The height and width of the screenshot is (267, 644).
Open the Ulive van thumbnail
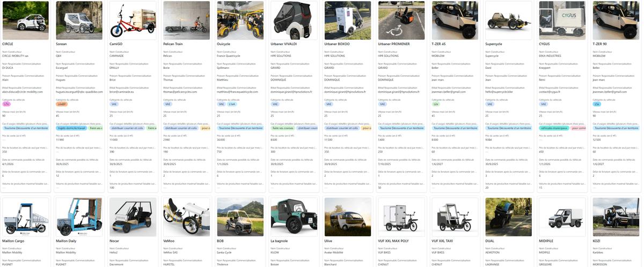[x=347, y=217]
